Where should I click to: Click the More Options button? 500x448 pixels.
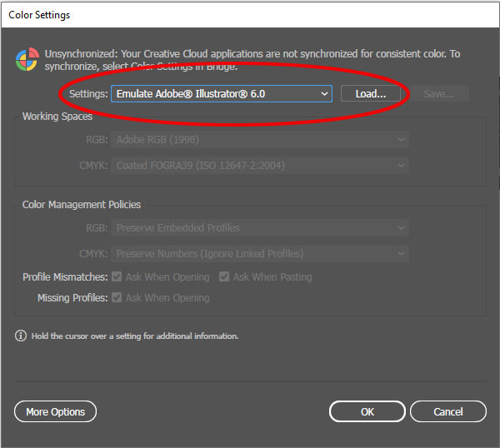(56, 411)
